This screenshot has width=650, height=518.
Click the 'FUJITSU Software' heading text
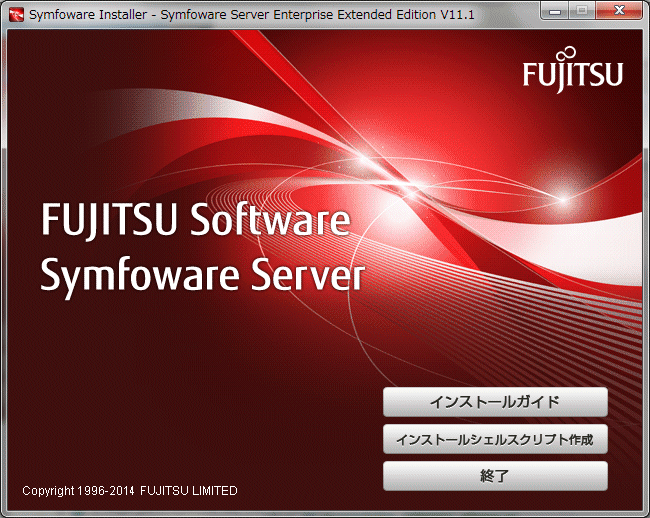coord(196,220)
